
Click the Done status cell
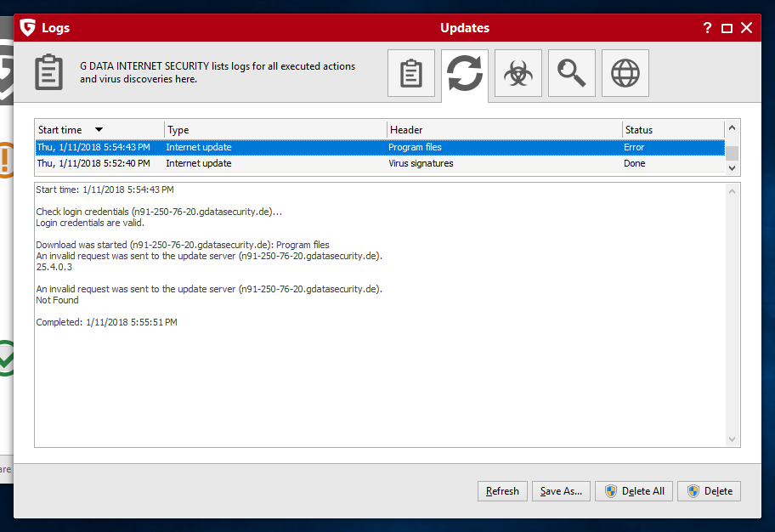[634, 163]
